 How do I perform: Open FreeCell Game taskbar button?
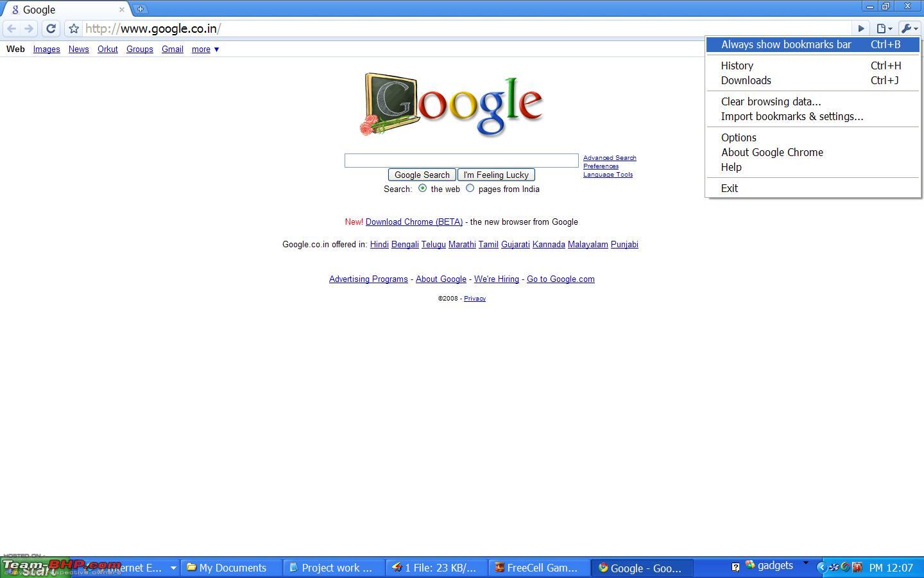539,568
